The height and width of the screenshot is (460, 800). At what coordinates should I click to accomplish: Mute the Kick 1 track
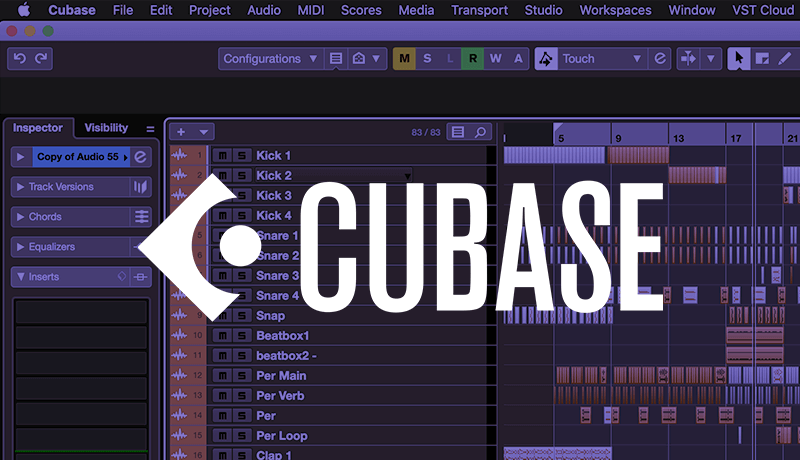[222, 156]
